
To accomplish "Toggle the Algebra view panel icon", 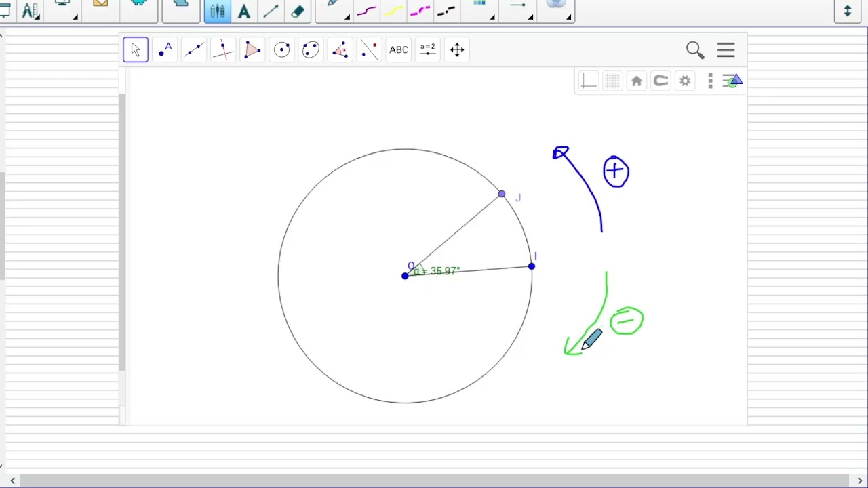I will coord(732,81).
